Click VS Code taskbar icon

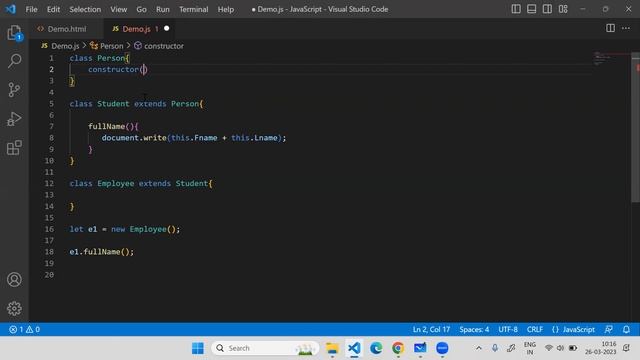click(x=354, y=348)
